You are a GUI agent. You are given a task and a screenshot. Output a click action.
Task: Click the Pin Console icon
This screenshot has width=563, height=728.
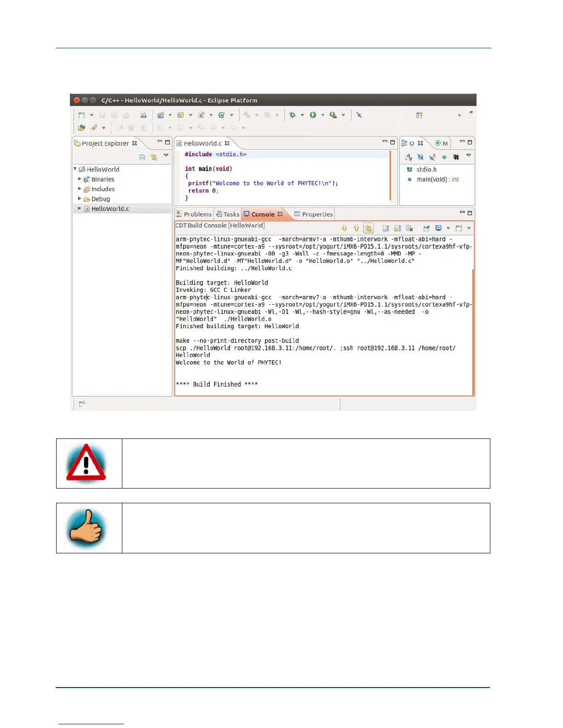click(426, 228)
